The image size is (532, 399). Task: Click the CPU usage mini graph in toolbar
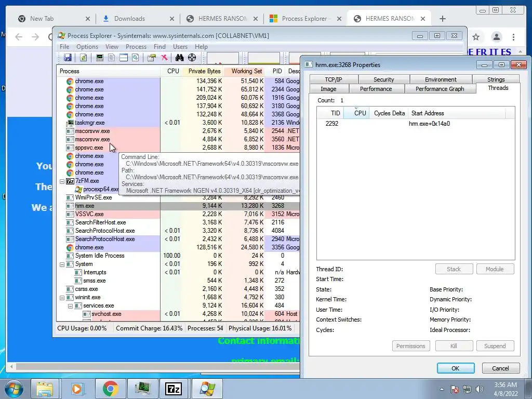point(222,58)
